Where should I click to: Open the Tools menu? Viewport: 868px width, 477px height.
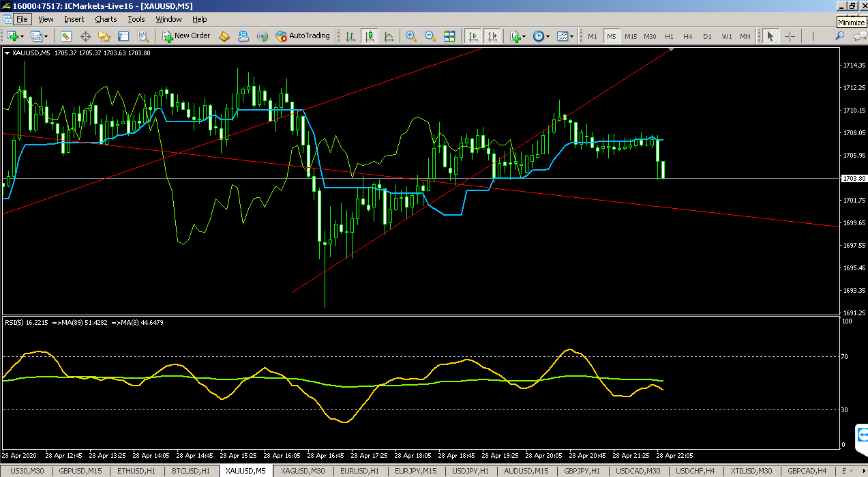[x=136, y=19]
